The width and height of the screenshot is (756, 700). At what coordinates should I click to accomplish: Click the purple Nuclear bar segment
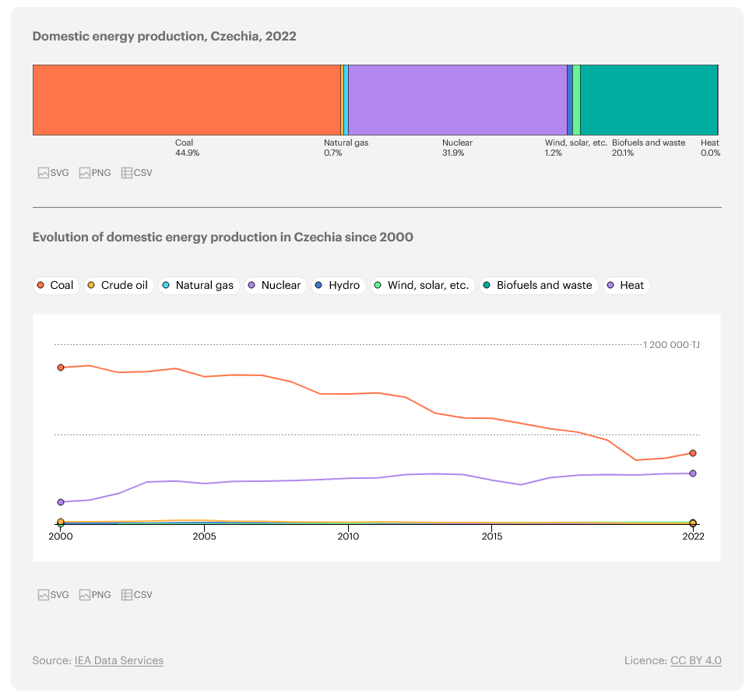point(457,100)
